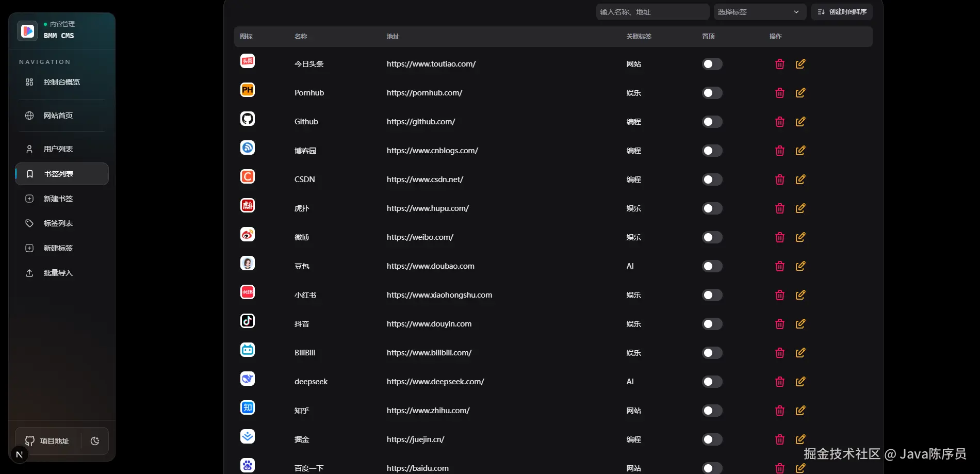Toggle dark mode moon icon in sidebar

[x=95, y=441]
